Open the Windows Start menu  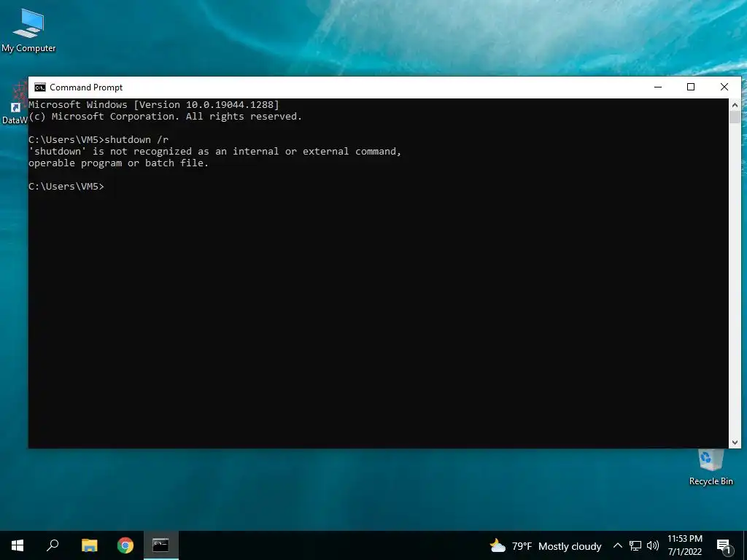(18, 545)
